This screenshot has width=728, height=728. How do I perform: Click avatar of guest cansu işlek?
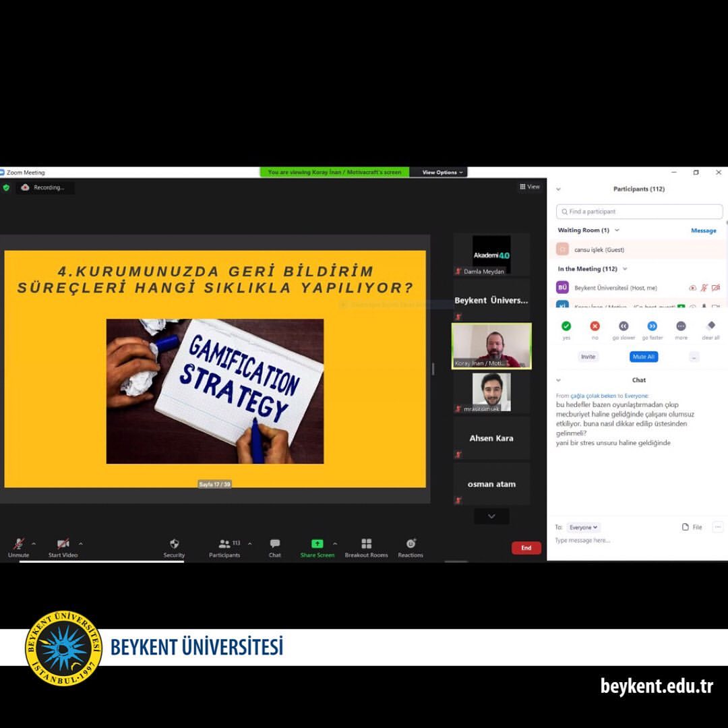[562, 249]
